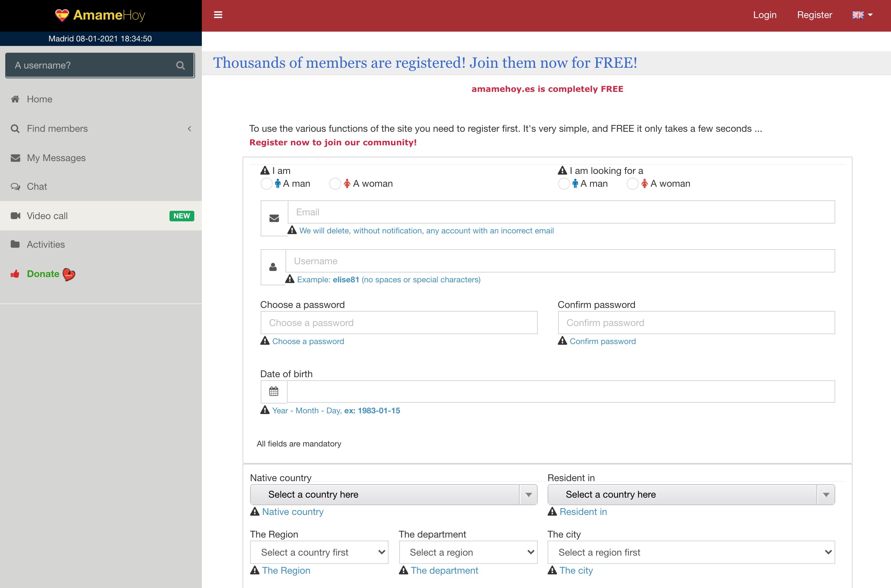Click the 'All fields are mandatory' note
The image size is (891, 588).
point(299,444)
